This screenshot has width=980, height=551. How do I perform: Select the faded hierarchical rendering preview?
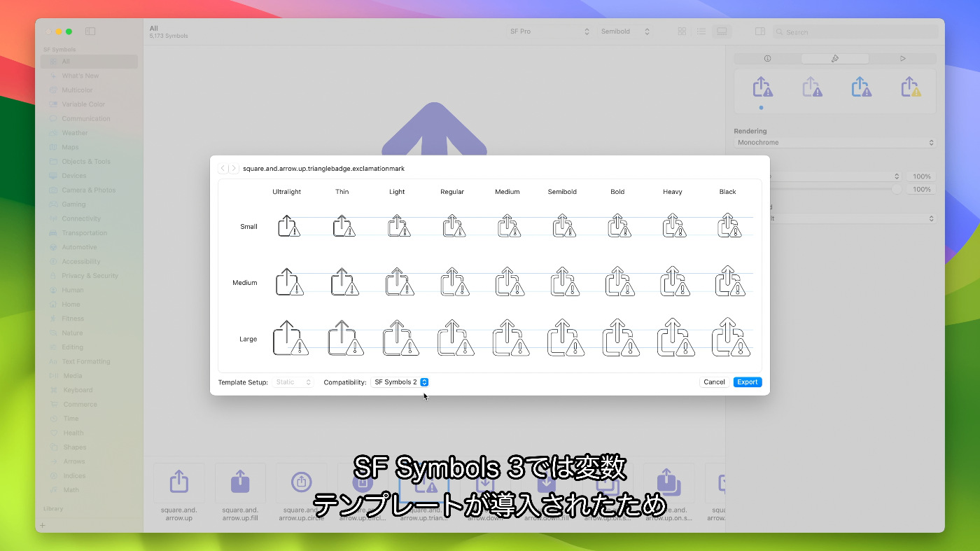tap(812, 88)
